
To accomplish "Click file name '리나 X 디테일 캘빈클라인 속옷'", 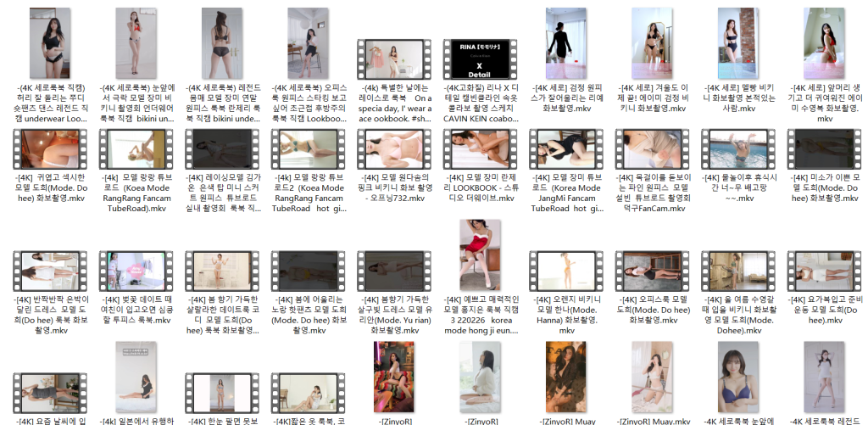I will point(480,103).
